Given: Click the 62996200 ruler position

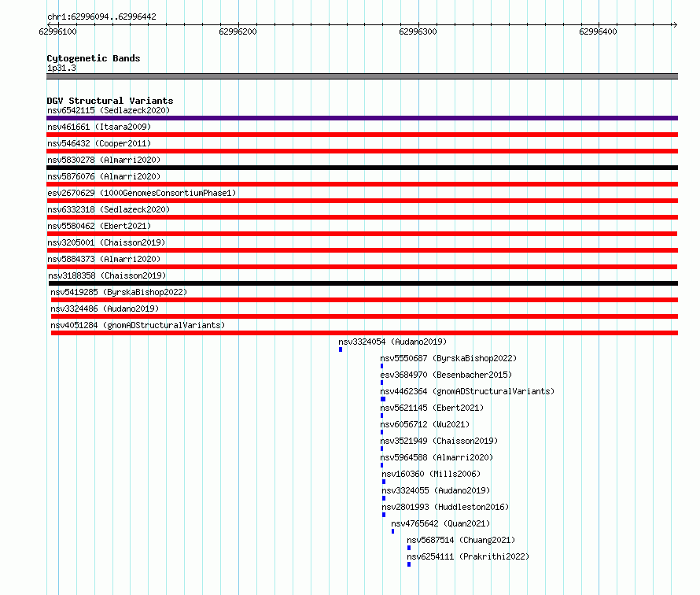Looking at the screenshot, I should pos(238,31).
